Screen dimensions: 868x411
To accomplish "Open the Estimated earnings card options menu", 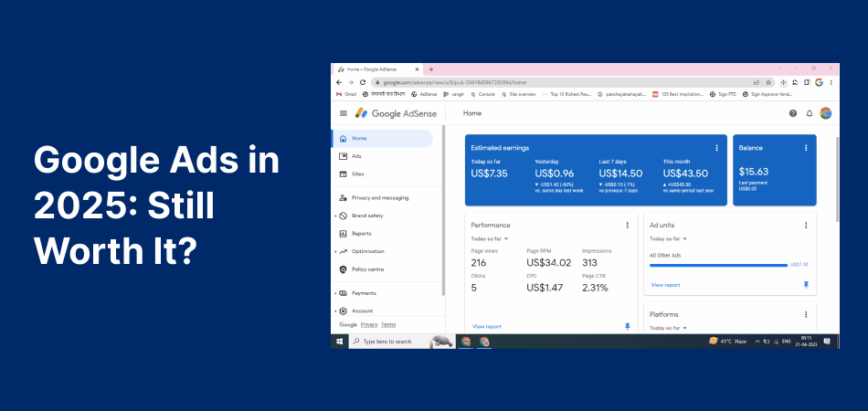I will click(716, 148).
